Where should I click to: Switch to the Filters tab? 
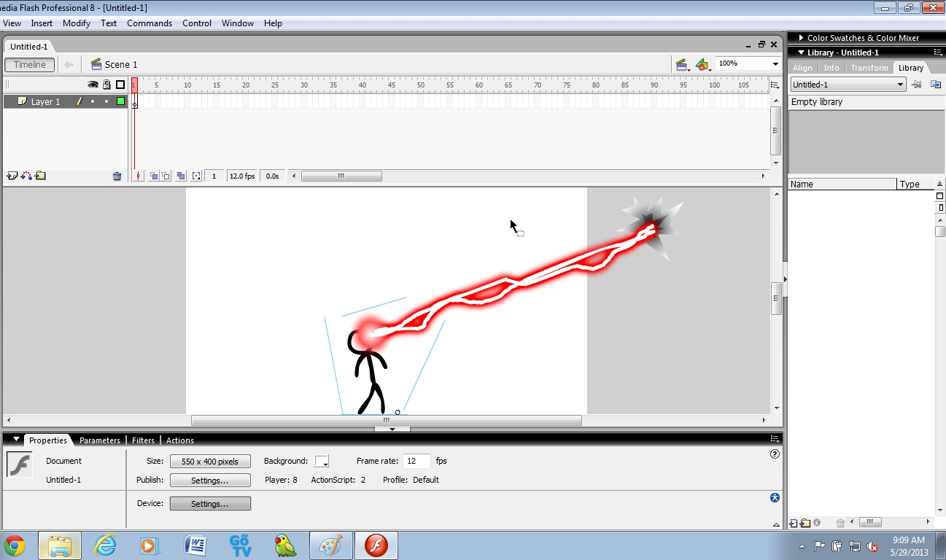(x=143, y=440)
